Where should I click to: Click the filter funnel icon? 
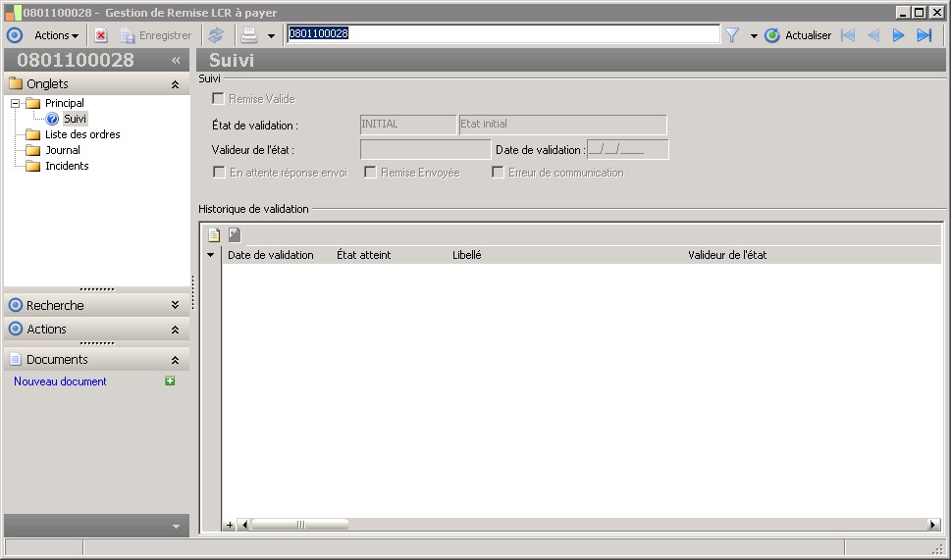point(732,35)
